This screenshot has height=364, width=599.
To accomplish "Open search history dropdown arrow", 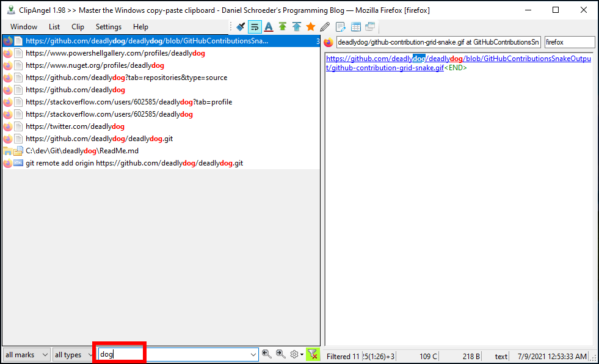I will pos(253,355).
